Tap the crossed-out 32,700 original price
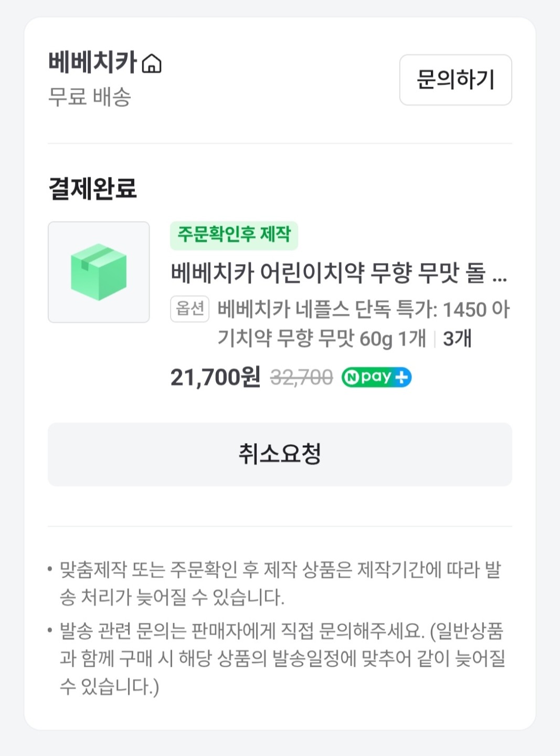This screenshot has width=560, height=756. click(x=301, y=377)
